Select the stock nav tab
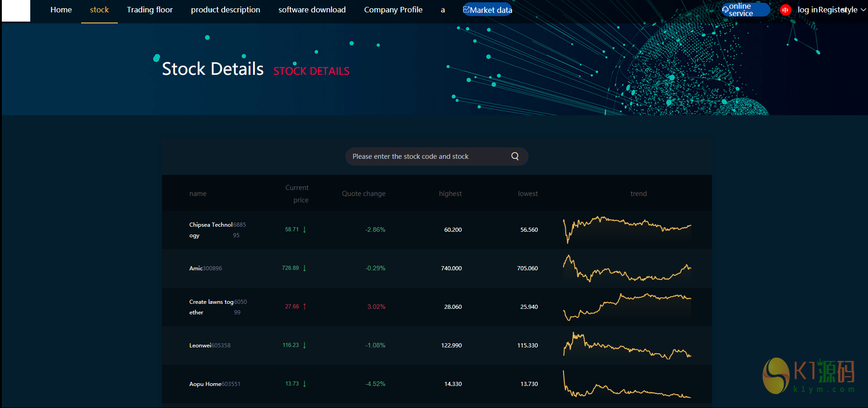 point(100,10)
